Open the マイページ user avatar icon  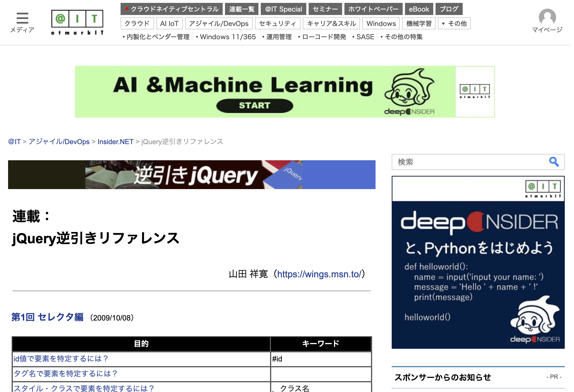coord(547,17)
